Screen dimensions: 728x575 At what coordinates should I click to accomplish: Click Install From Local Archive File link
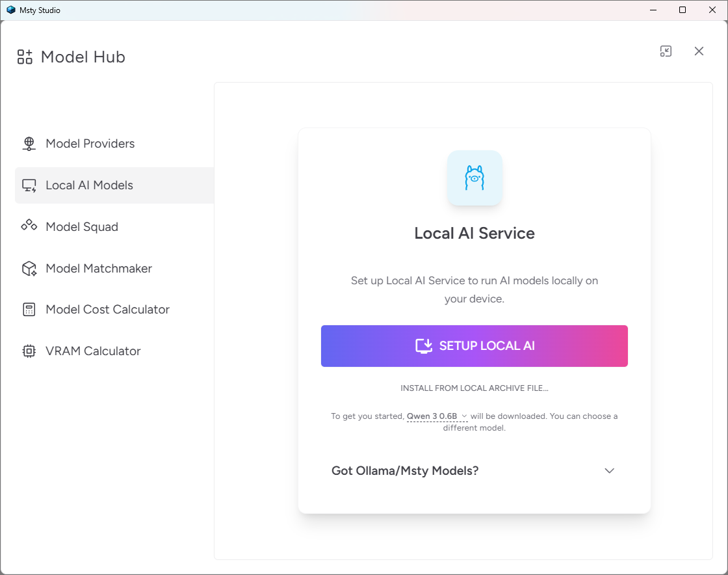(474, 388)
